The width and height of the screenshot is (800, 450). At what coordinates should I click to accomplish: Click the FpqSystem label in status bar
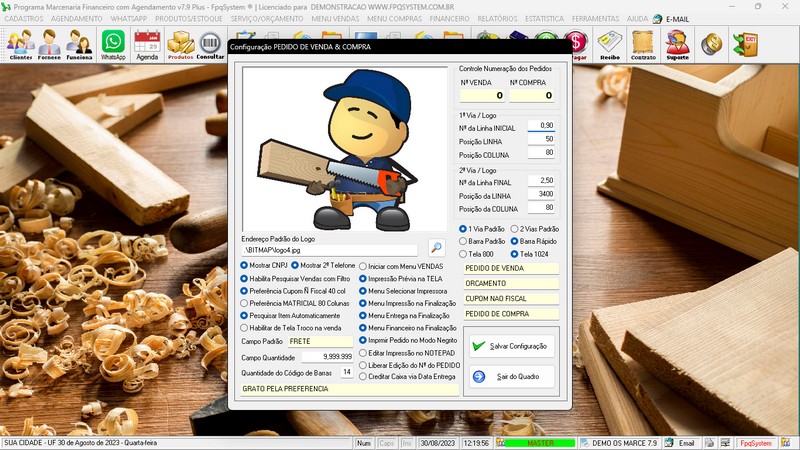click(756, 443)
